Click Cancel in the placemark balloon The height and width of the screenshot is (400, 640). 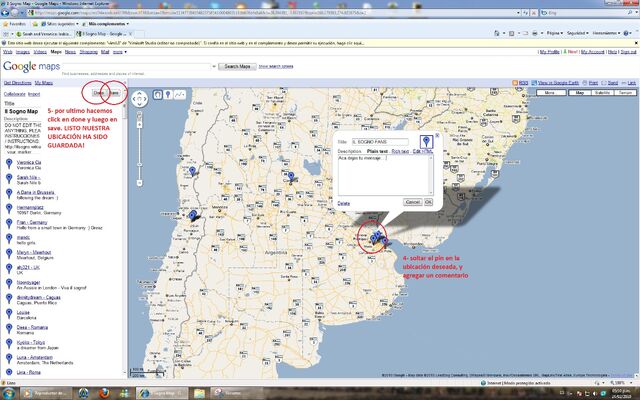click(x=413, y=202)
